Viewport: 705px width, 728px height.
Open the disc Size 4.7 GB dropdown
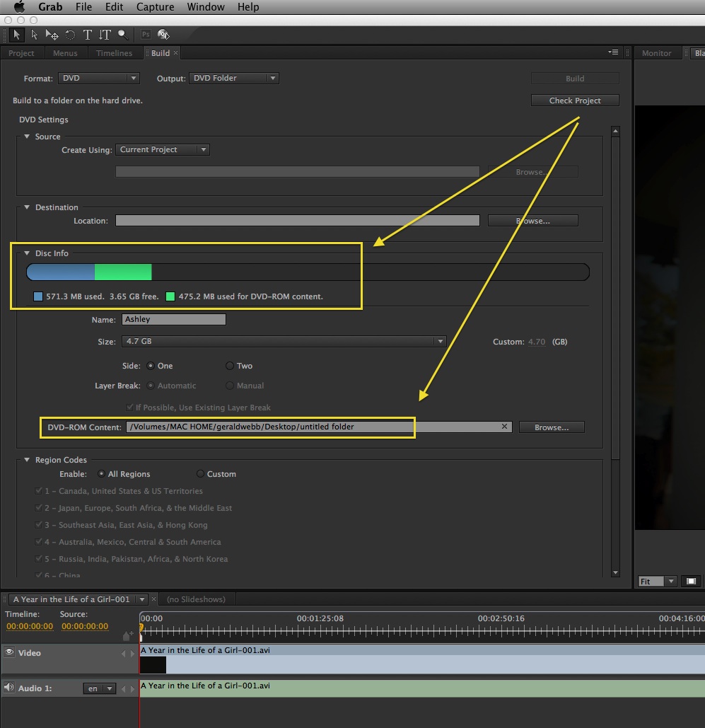tap(284, 341)
